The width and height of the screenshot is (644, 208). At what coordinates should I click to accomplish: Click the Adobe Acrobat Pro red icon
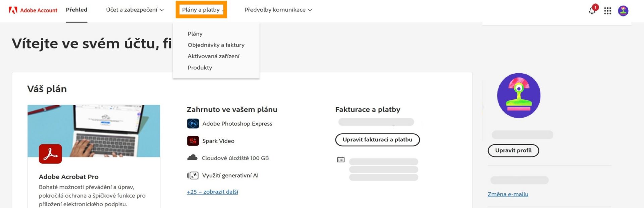click(50, 154)
